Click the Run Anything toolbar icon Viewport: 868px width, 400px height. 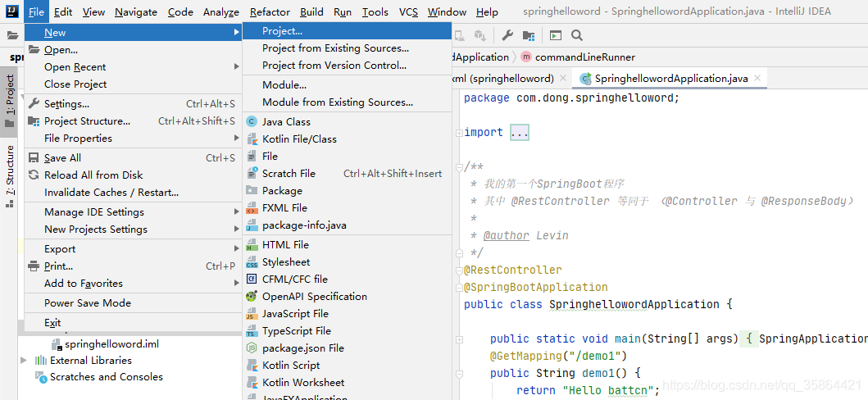555,35
